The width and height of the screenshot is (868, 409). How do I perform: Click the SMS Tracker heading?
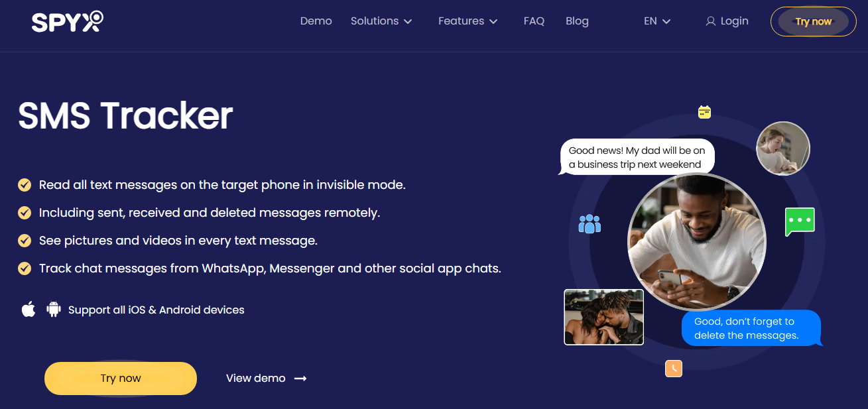[125, 115]
